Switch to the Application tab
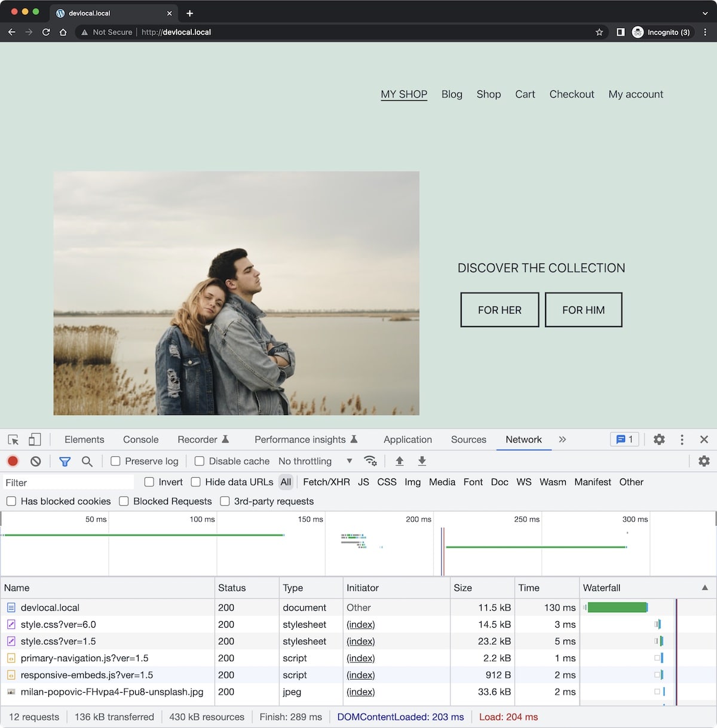Screen dimensions: 717x728 pyautogui.click(x=407, y=440)
